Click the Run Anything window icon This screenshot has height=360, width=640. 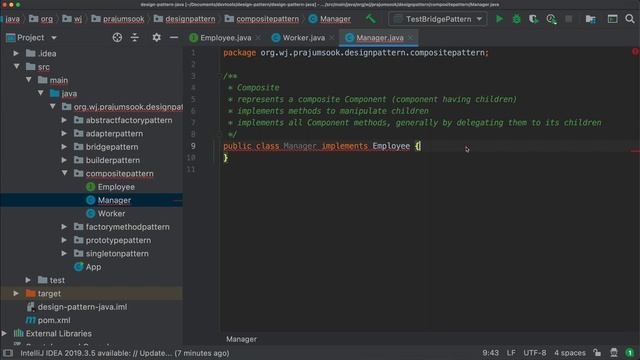(612, 19)
